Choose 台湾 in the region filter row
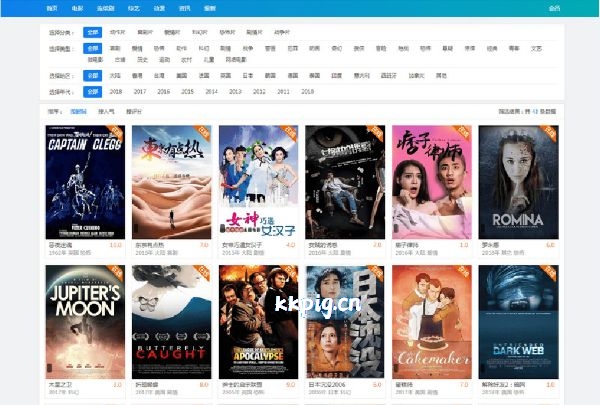The image size is (600, 405). click(x=159, y=75)
